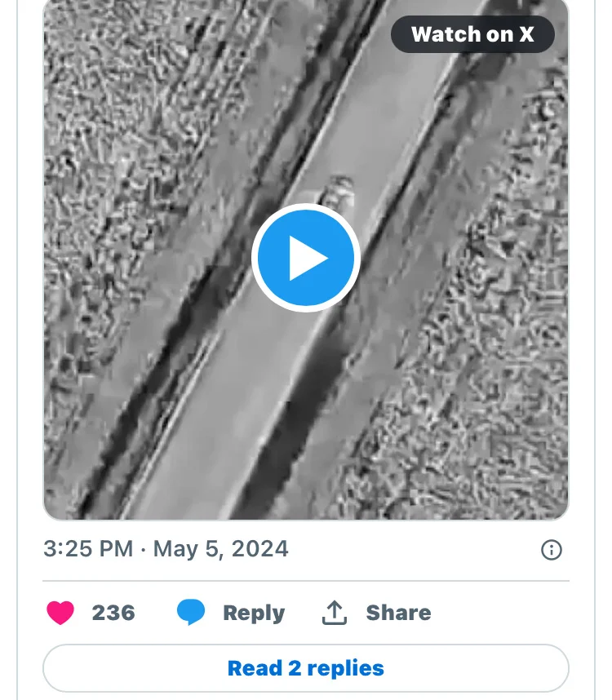The width and height of the screenshot is (612, 700).
Task: Click the letter X in Watch on X
Action: click(526, 34)
